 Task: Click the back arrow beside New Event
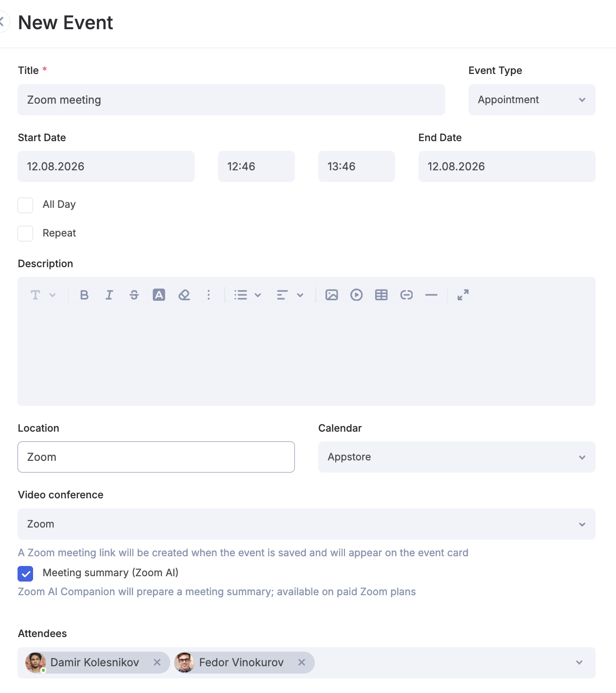(x=3, y=22)
